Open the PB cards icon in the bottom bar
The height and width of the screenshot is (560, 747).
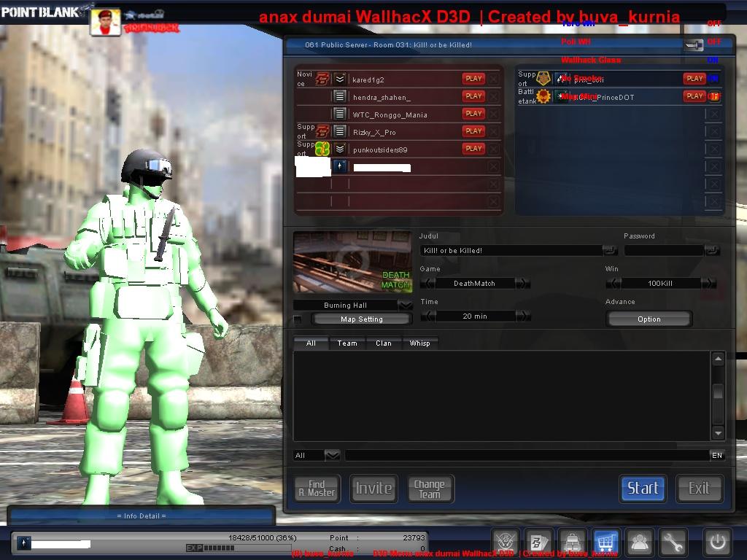pos(539,542)
